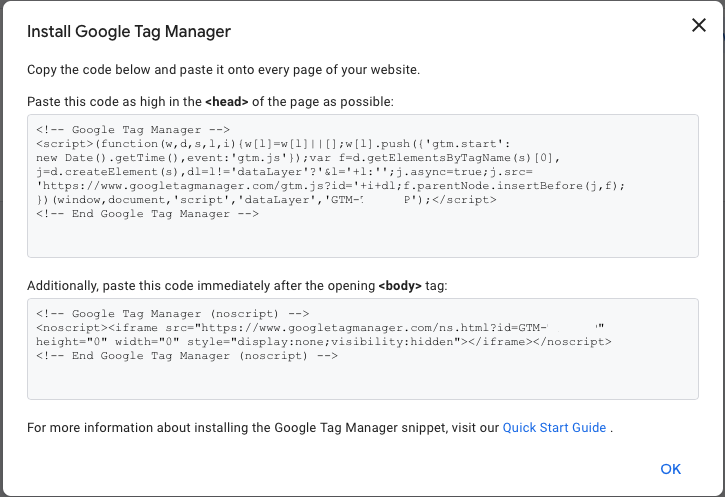Click the line starting 'j=d.createElement(s)'
The width and height of the screenshot is (725, 497).
[284, 172]
